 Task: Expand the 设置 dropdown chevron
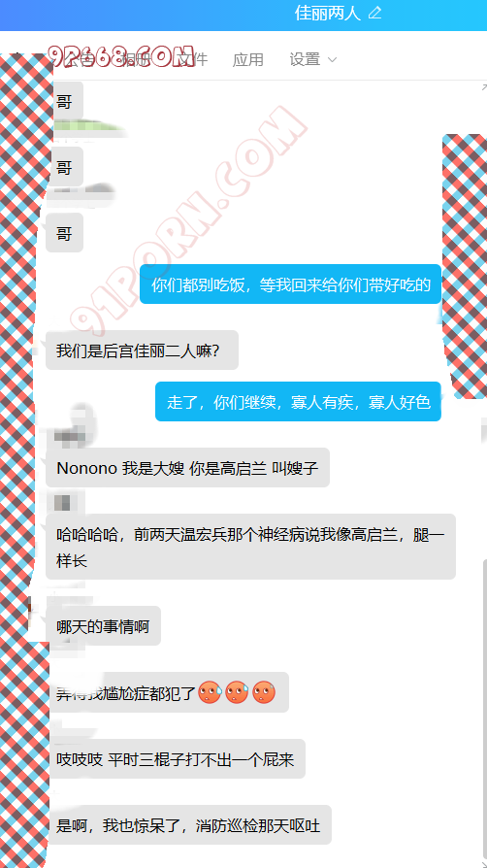332,60
